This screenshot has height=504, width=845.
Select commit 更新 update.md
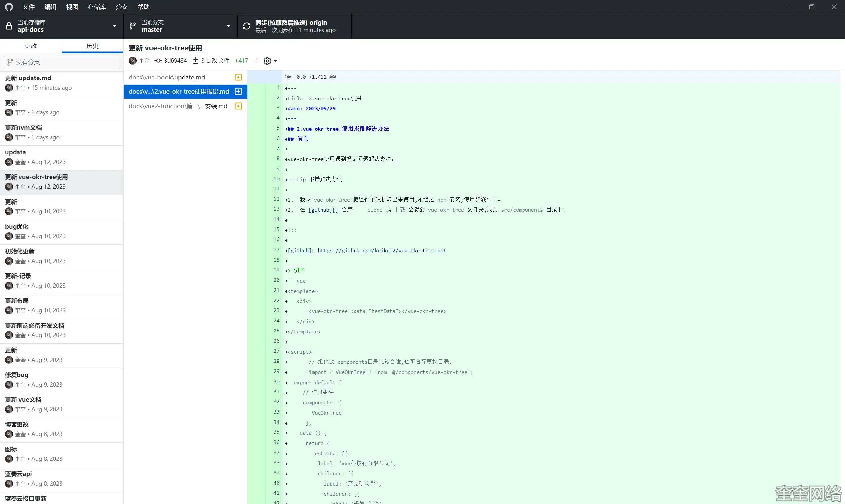pyautogui.click(x=62, y=83)
